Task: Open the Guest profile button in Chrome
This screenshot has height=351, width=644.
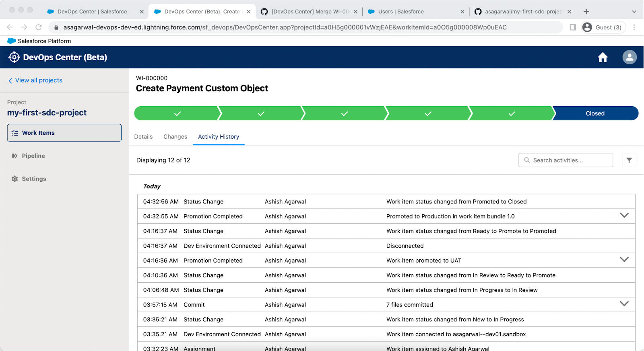Action: pyautogui.click(x=603, y=27)
